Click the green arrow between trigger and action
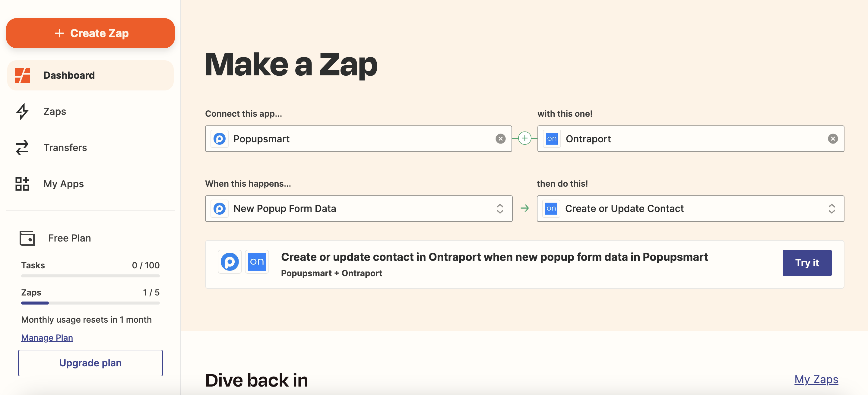 [x=525, y=208]
